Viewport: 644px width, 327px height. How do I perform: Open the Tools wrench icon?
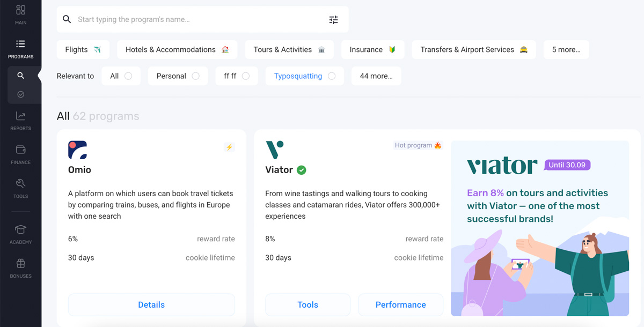(x=20, y=183)
